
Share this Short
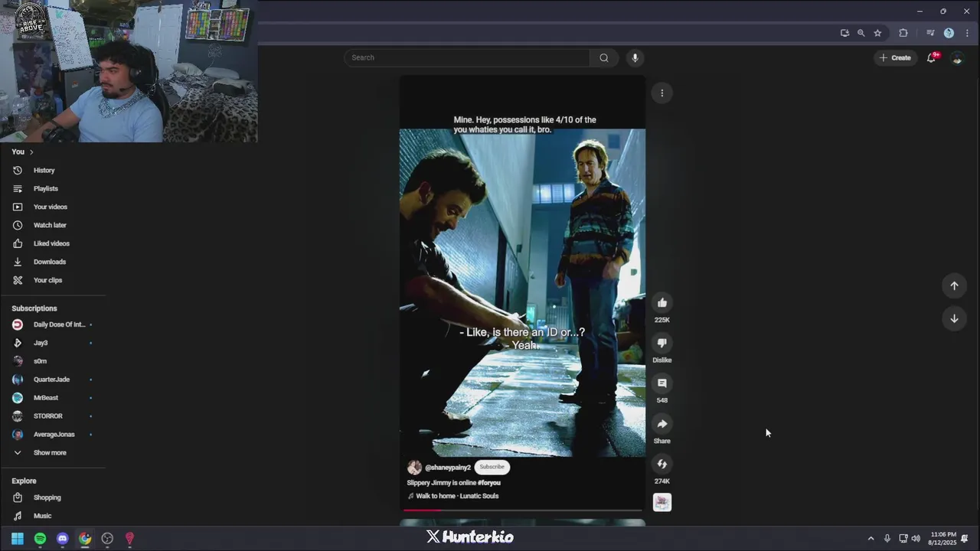pos(662,424)
